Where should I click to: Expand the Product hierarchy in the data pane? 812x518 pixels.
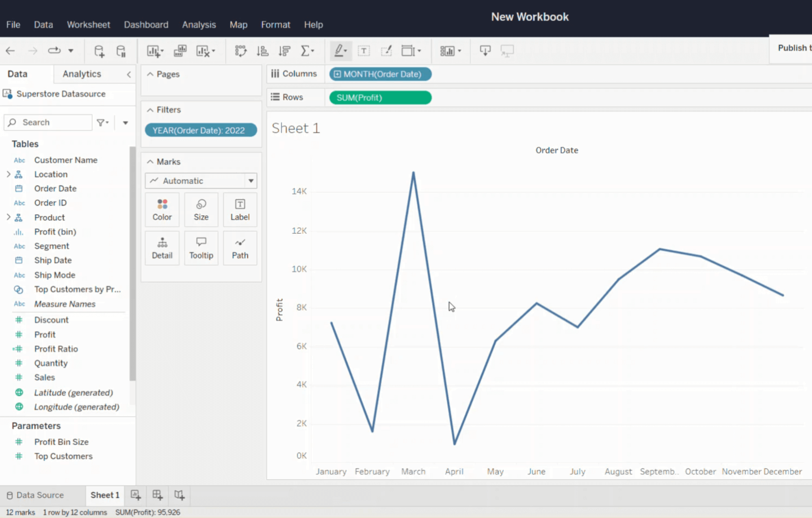coord(9,217)
